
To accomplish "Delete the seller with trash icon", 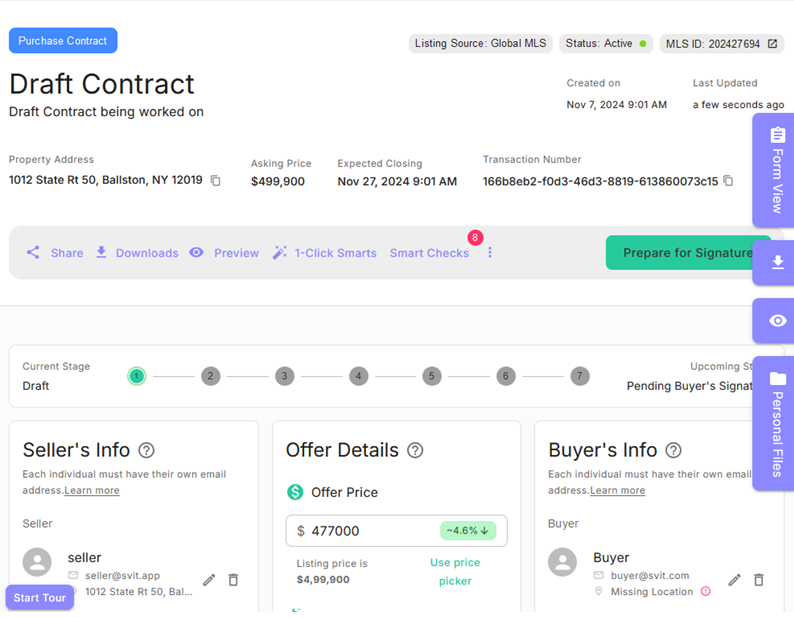I will 233,580.
